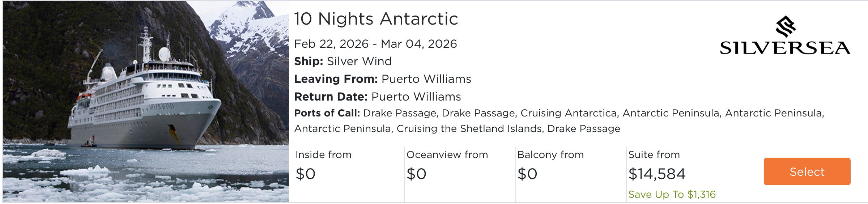The width and height of the screenshot is (868, 204).
Task: Click the SILVERSEA wordmark logo text
Action: pos(785,48)
